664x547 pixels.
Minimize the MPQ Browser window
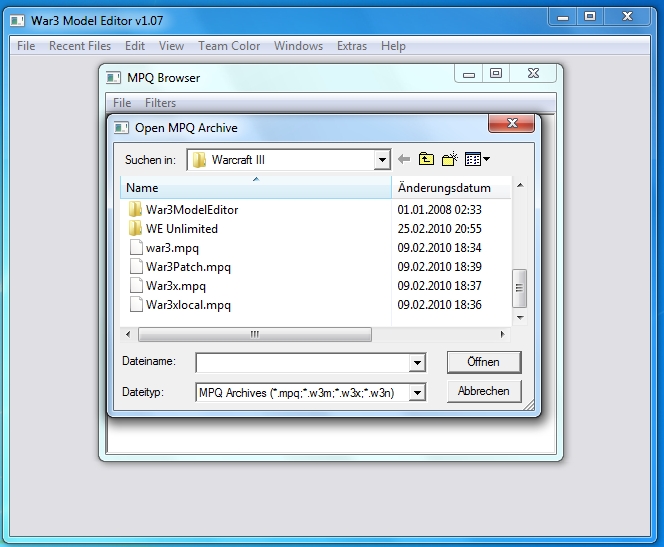(x=469, y=74)
